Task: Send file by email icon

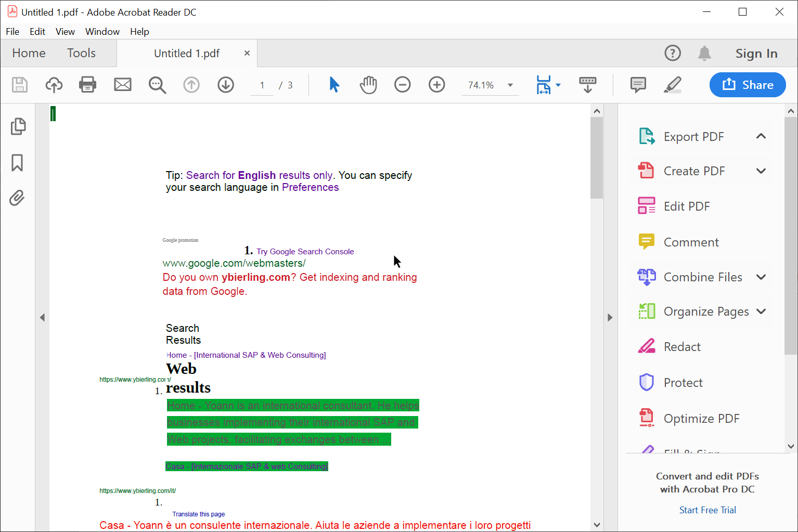Action: pyautogui.click(x=123, y=84)
